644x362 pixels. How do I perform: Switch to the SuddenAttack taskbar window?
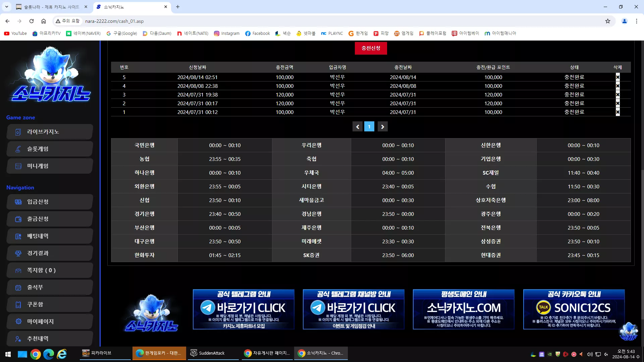pos(213,353)
